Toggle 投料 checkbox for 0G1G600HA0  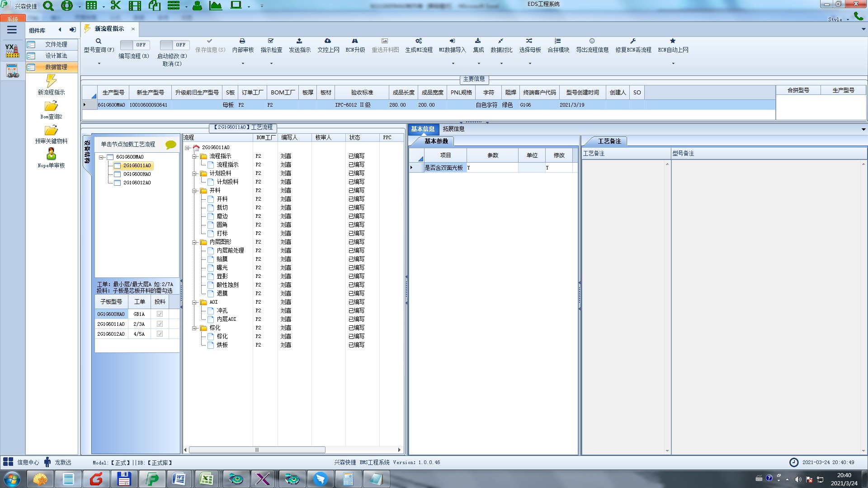click(x=160, y=314)
